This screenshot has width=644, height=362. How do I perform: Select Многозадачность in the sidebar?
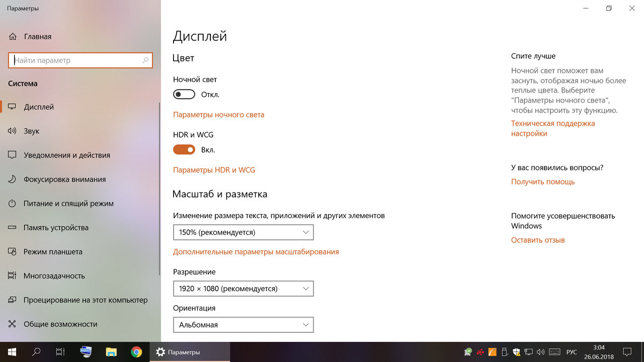pyautogui.click(x=54, y=276)
